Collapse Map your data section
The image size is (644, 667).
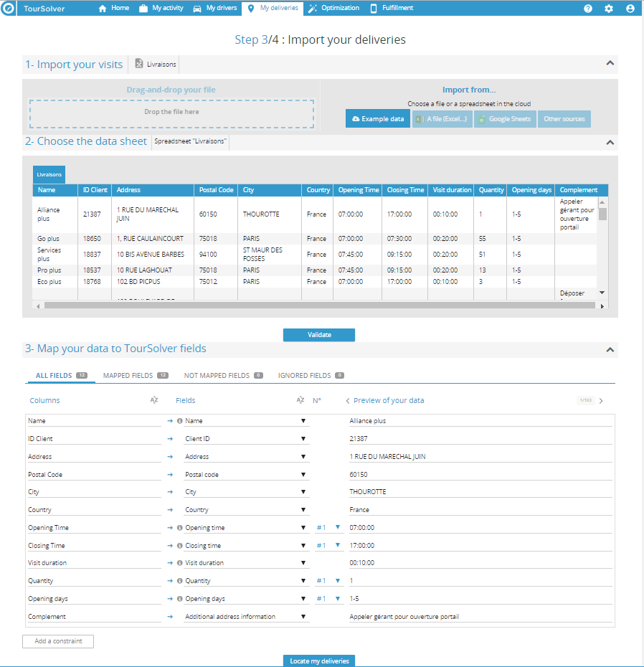point(610,350)
